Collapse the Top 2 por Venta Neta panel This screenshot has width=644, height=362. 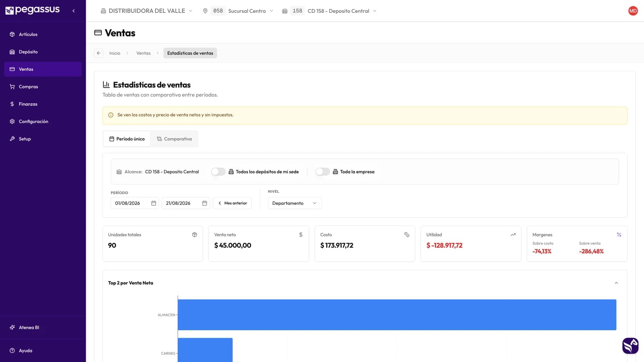coord(616,283)
